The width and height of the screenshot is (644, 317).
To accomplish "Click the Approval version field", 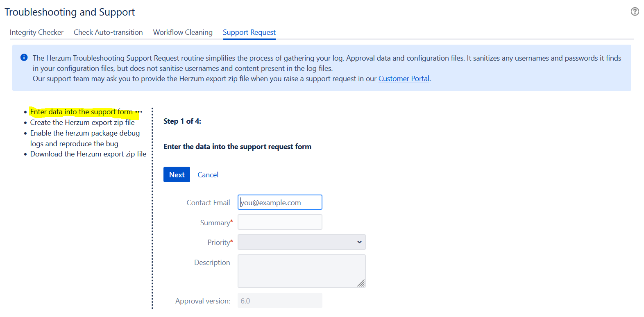I will [280, 301].
